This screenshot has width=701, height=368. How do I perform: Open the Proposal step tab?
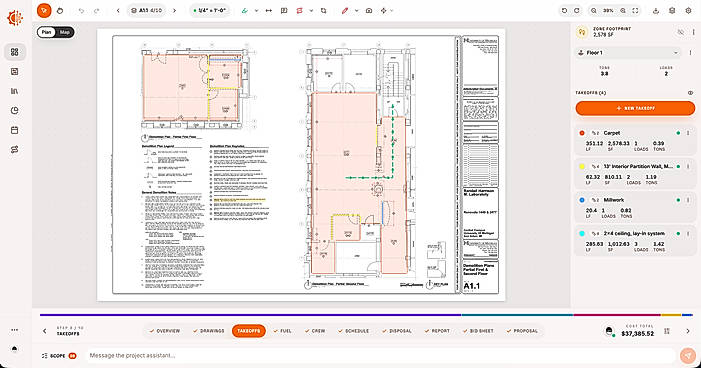tap(522, 331)
